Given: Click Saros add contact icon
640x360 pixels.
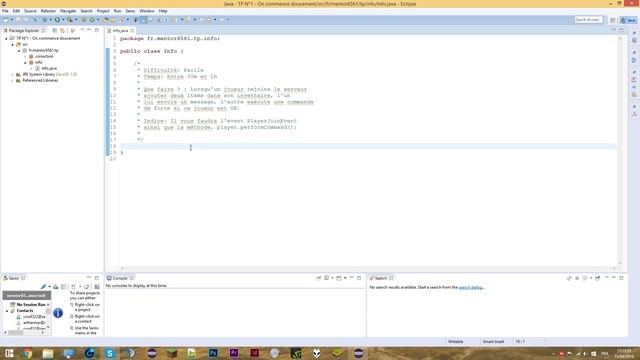Looking at the screenshot, I should [x=56, y=287].
